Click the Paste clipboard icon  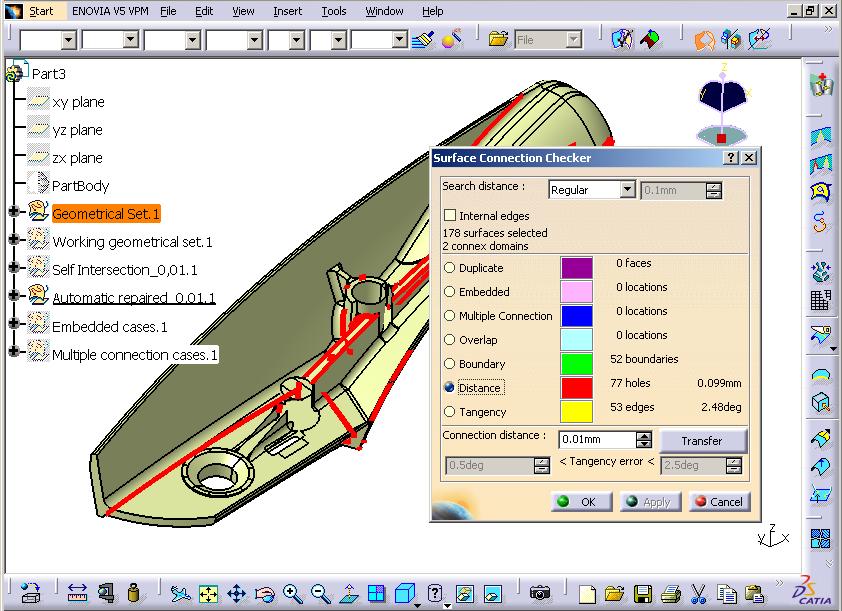coord(754,594)
